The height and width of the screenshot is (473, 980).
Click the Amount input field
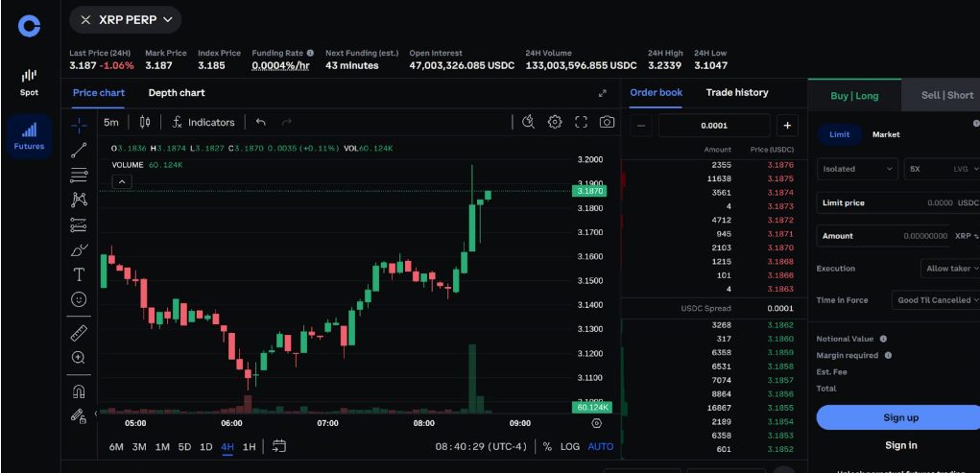point(898,236)
